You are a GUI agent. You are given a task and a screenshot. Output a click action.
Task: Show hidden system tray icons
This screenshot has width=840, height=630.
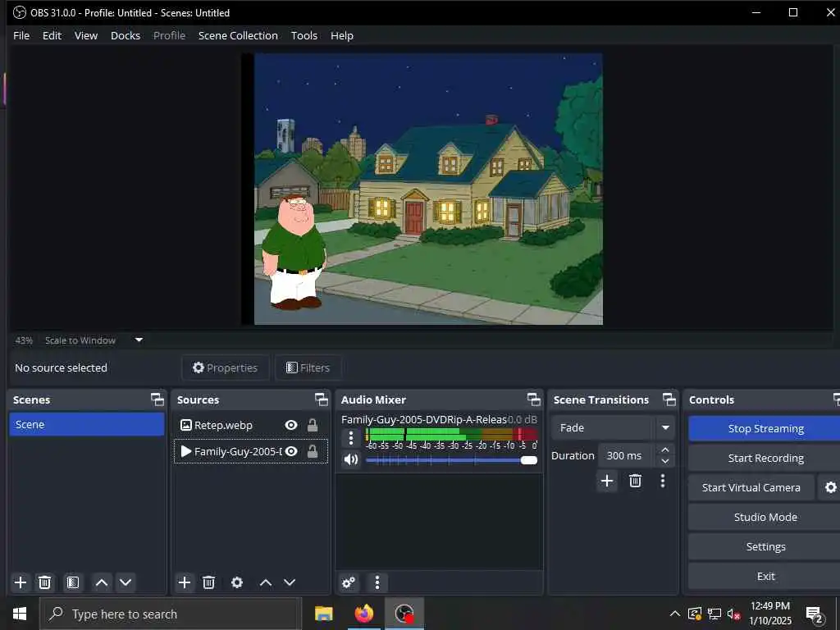[675, 614]
